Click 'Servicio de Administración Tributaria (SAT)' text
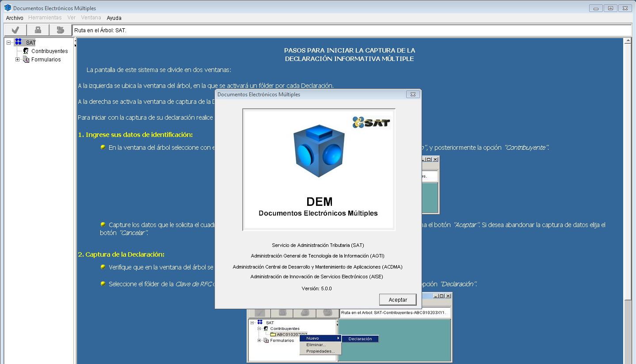Viewport: 636px width, 364px height. 318,245
